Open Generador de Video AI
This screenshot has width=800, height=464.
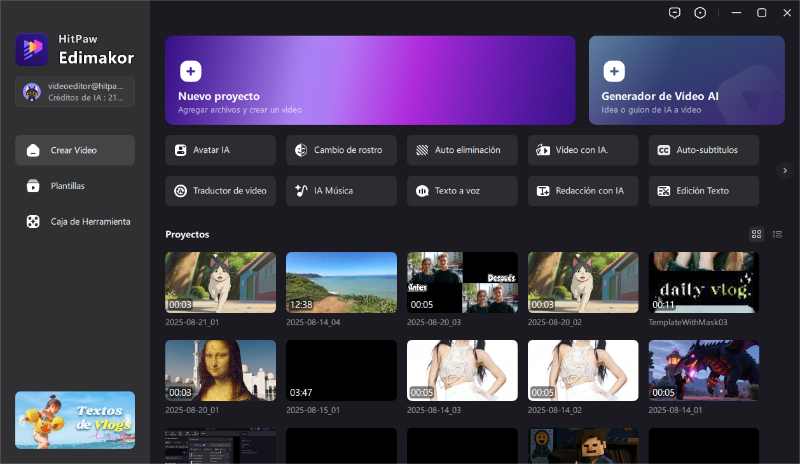click(x=687, y=80)
